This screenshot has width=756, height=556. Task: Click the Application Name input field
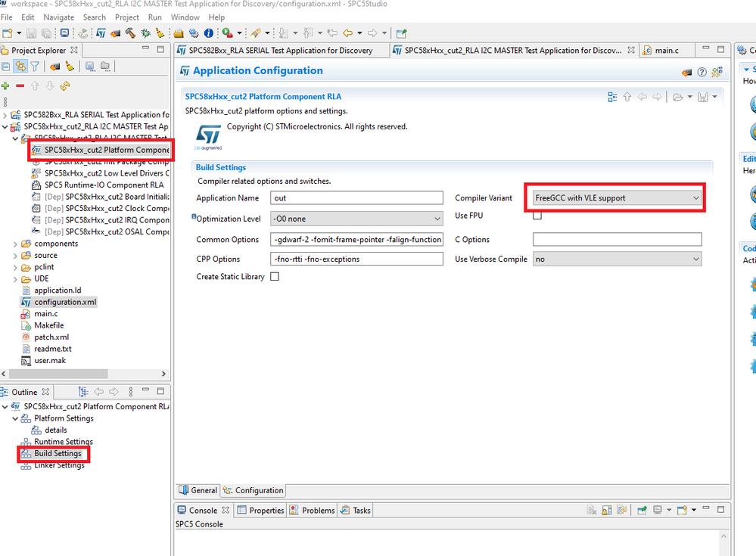pyautogui.click(x=356, y=198)
